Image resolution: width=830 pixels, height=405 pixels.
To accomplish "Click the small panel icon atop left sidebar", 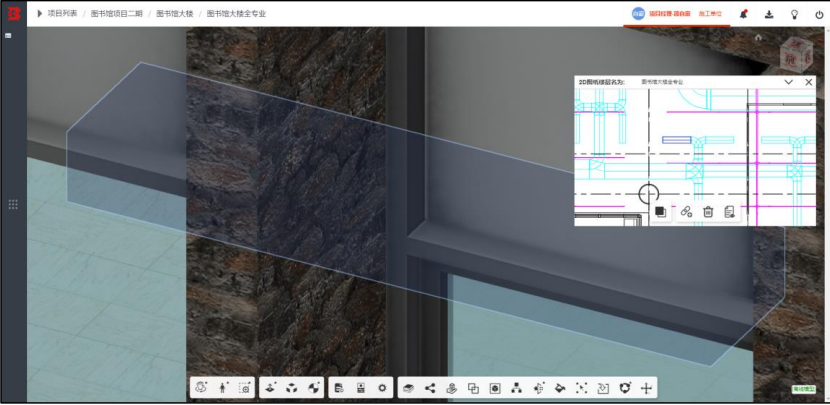I will coord(8,35).
